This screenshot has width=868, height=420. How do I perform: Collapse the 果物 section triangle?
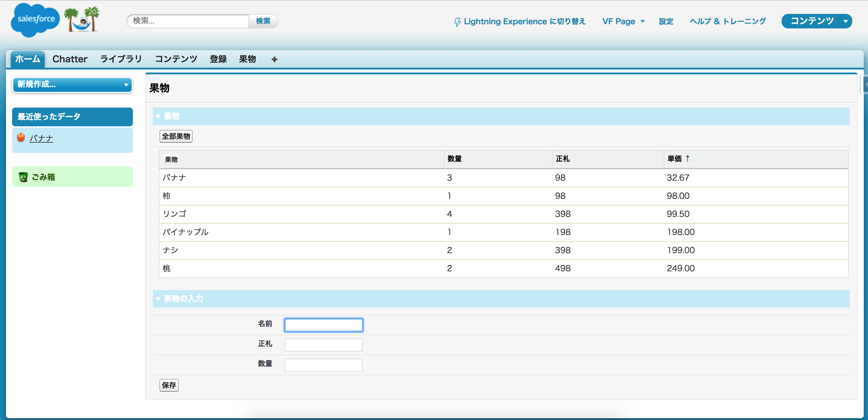pyautogui.click(x=158, y=117)
